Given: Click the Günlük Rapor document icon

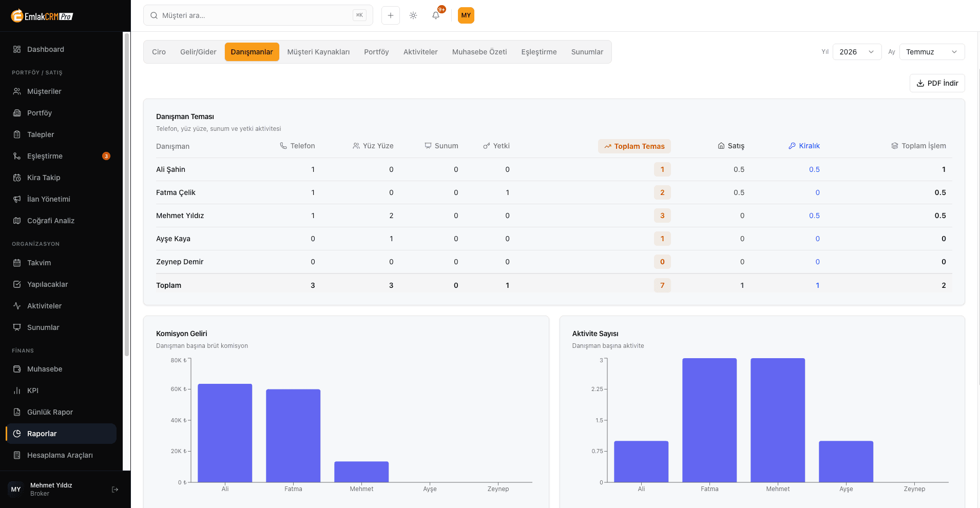Looking at the screenshot, I should click(x=17, y=412).
